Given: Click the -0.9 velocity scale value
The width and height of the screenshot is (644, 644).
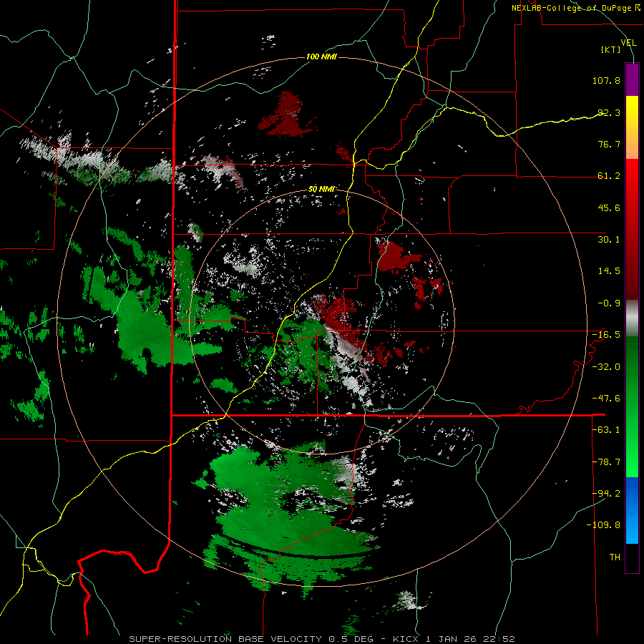Looking at the screenshot, I should coord(609,303).
